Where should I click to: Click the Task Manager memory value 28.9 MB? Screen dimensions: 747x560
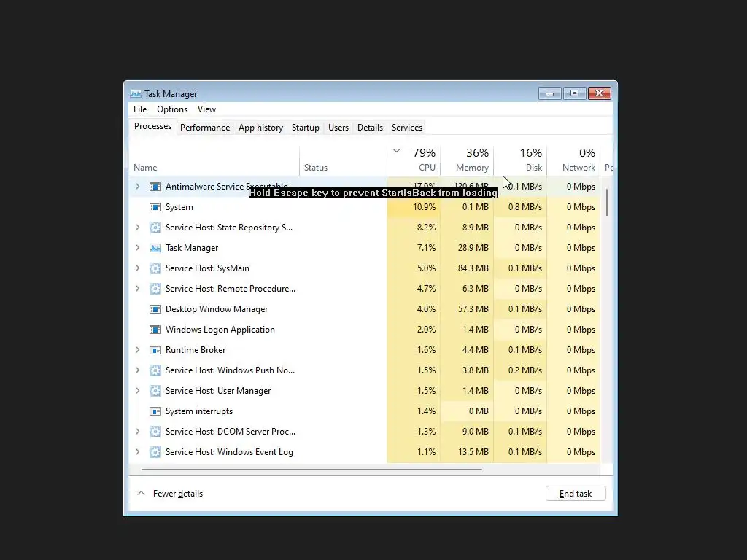pyautogui.click(x=473, y=248)
